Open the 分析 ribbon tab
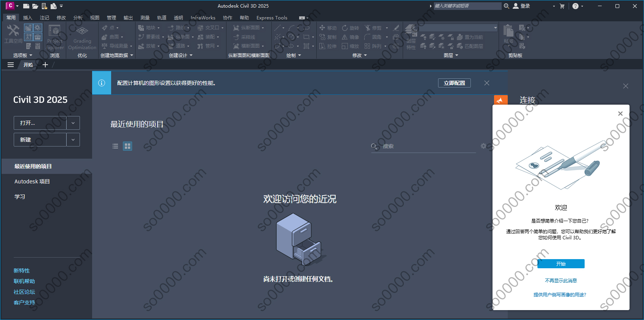Viewport: 644px width, 320px height. 78,18
